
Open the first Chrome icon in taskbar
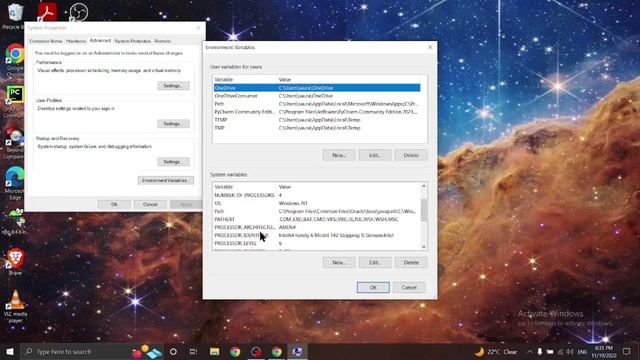point(235,351)
